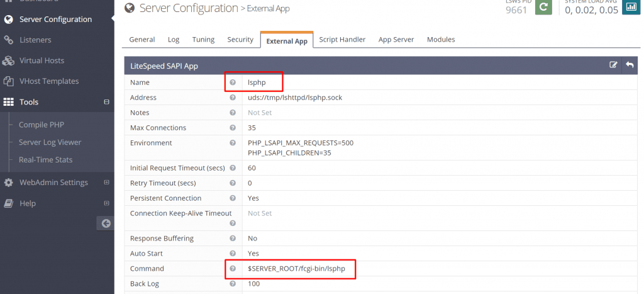
Task: Click the help icon beside Persistent Connection
Action: [x=233, y=198]
